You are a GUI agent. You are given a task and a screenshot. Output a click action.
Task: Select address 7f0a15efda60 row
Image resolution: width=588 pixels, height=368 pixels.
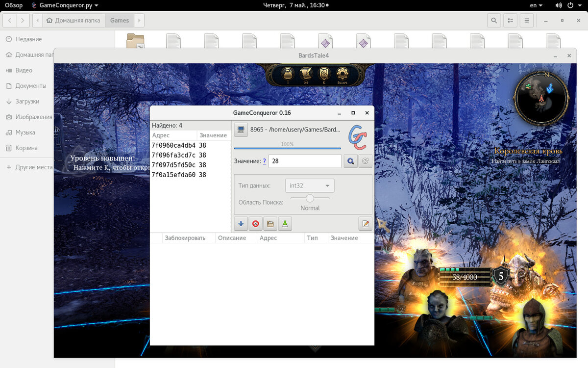click(191, 175)
